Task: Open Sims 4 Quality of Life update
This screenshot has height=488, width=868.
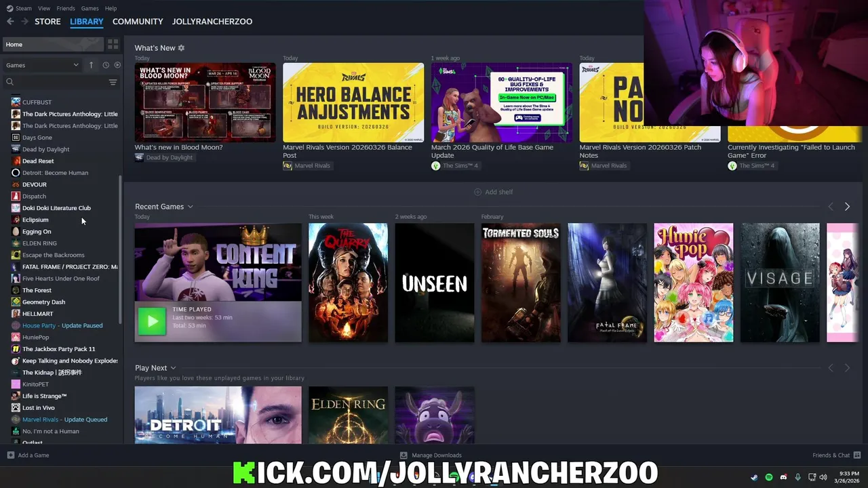Action: [502, 102]
